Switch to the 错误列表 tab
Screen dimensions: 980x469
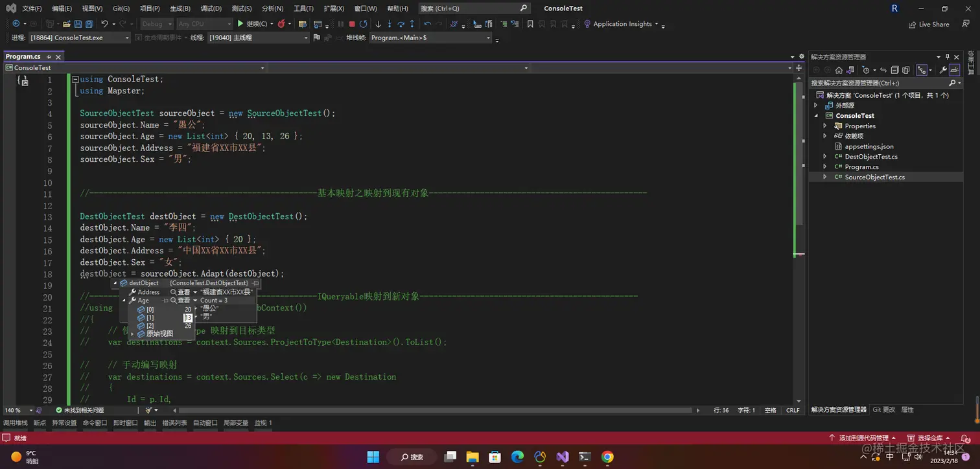point(174,422)
